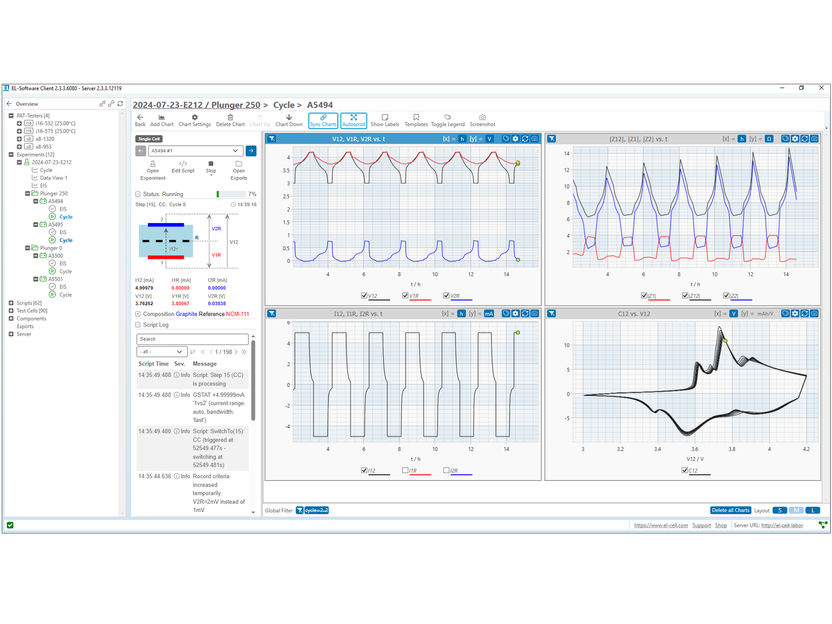Screen dimensions: 832x624
Task: Uncheck C12 series in capacity chart legend
Action: click(x=685, y=470)
